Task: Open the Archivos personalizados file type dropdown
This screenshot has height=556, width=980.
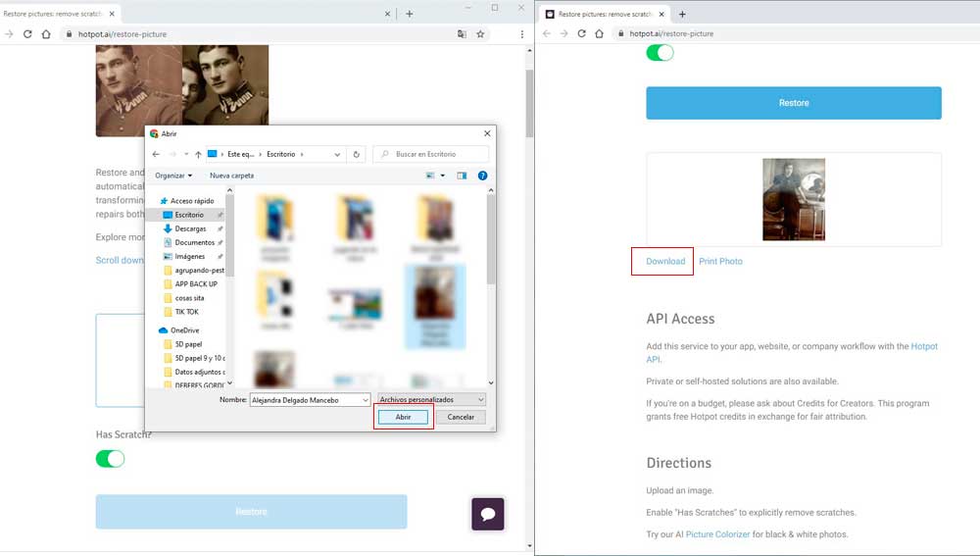Action: (431, 400)
